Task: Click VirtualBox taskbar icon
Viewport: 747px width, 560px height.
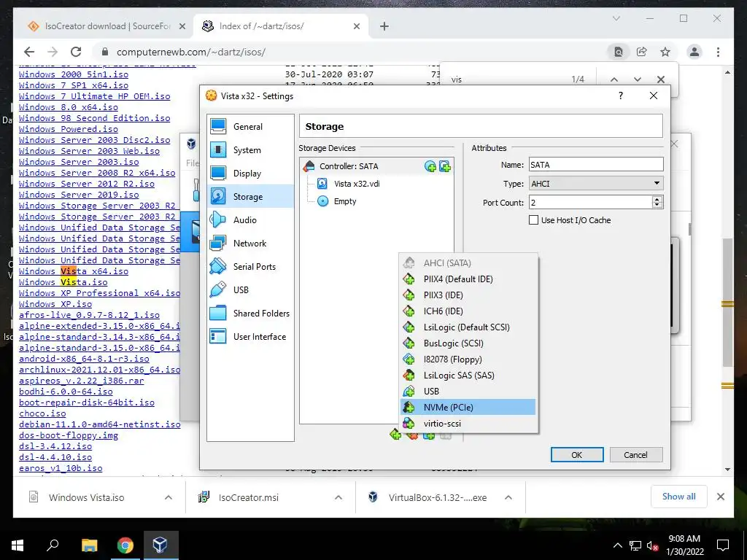Action: pos(160,545)
